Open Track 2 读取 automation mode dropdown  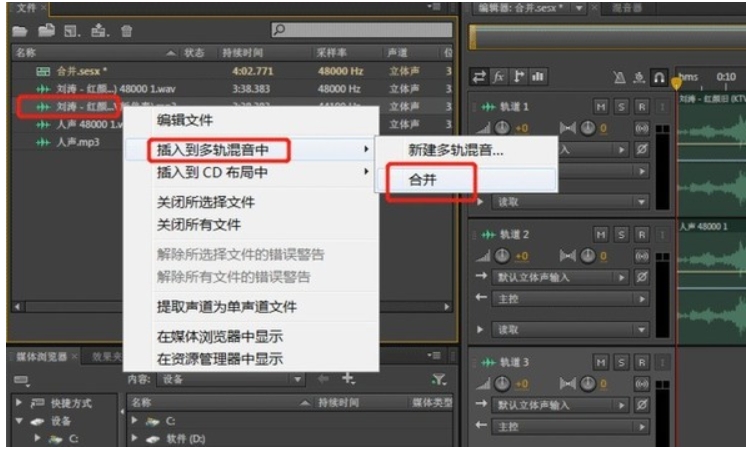point(570,330)
